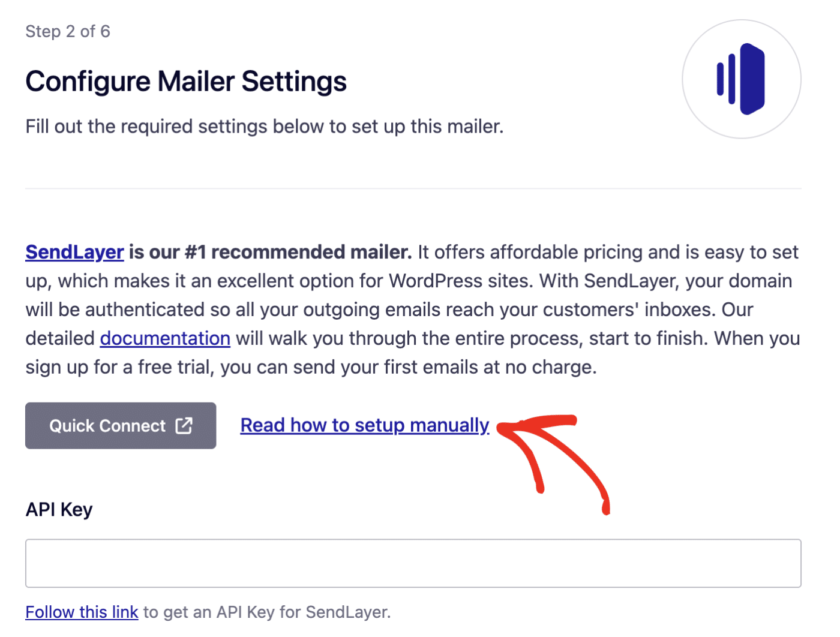The image size is (840, 637).
Task: Follow this link to get an API key
Action: (82, 612)
